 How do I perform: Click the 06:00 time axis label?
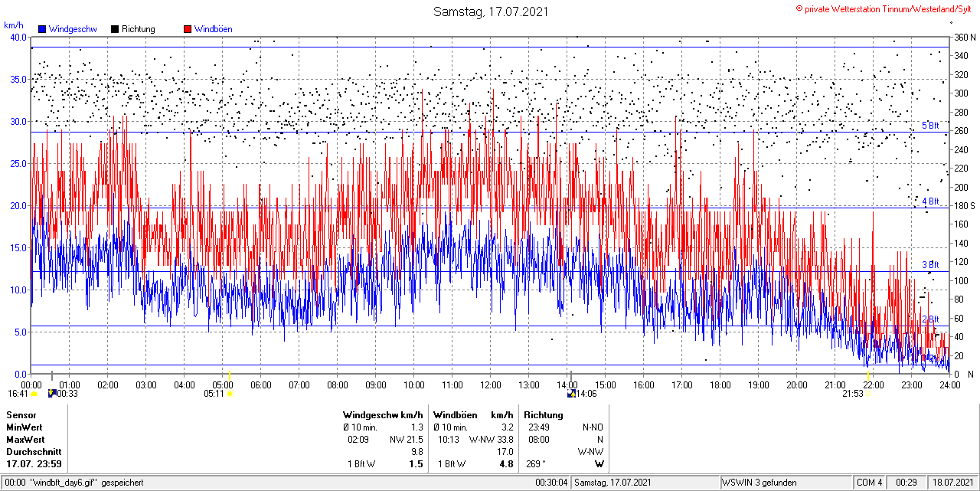pos(260,385)
